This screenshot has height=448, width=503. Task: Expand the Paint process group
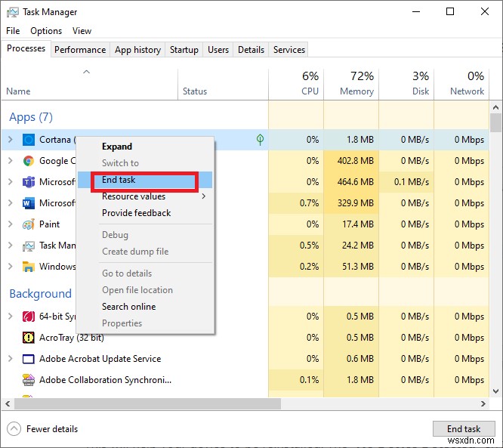pyautogui.click(x=11, y=224)
